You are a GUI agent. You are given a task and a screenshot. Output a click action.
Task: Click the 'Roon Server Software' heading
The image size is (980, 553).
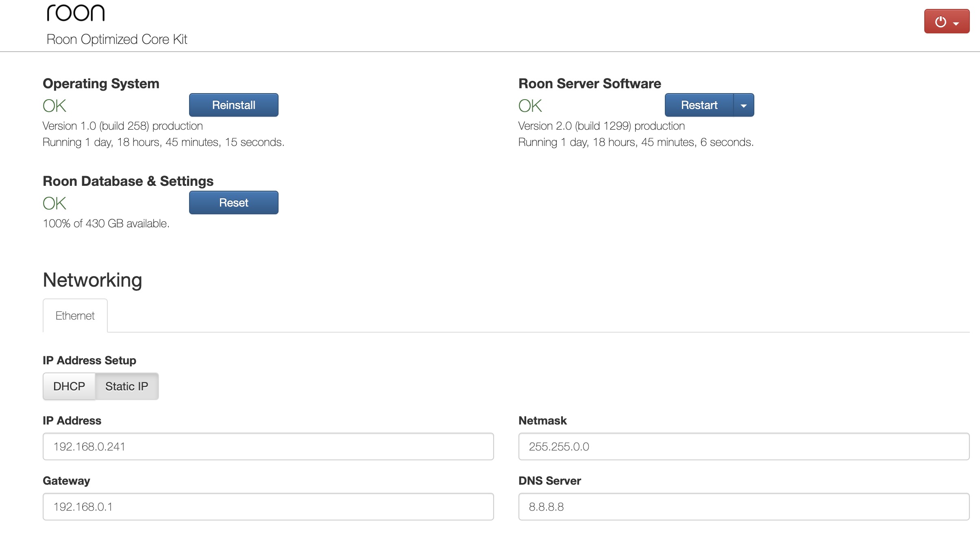[590, 83]
